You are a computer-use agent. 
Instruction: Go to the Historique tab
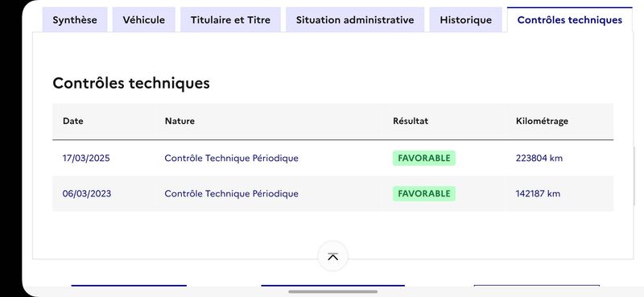pyautogui.click(x=466, y=19)
